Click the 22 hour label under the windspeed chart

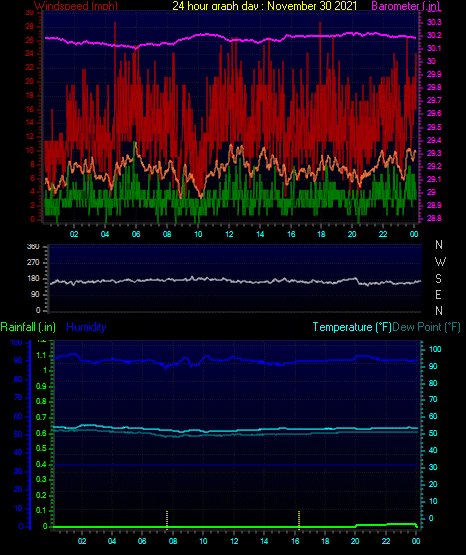click(383, 234)
